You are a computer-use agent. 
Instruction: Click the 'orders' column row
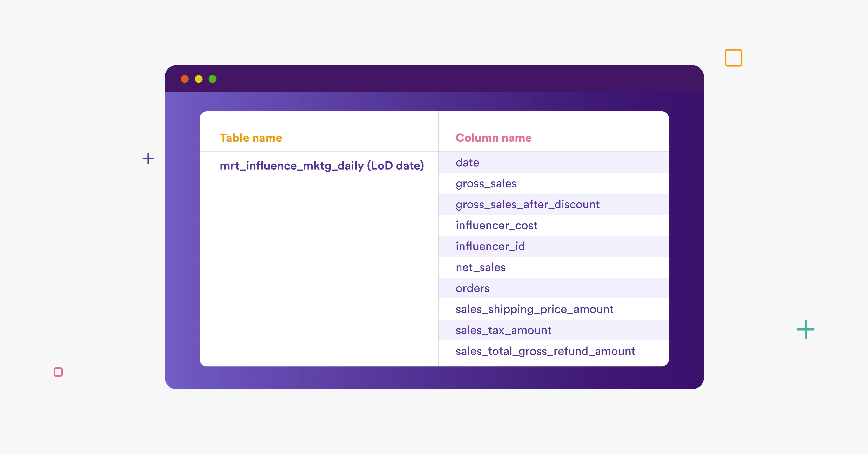point(554,288)
